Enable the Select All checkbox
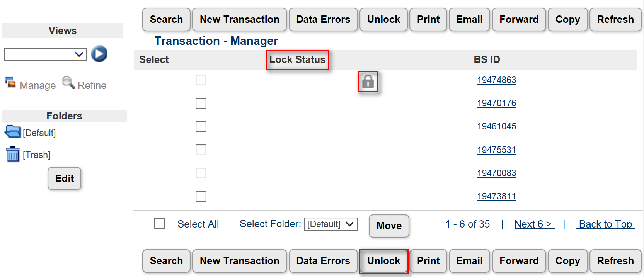Screen dimensions: 644x277 (160, 224)
